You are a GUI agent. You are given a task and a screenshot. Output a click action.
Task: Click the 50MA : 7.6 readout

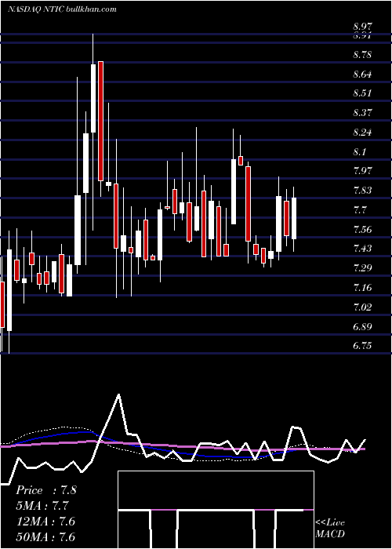point(45,537)
